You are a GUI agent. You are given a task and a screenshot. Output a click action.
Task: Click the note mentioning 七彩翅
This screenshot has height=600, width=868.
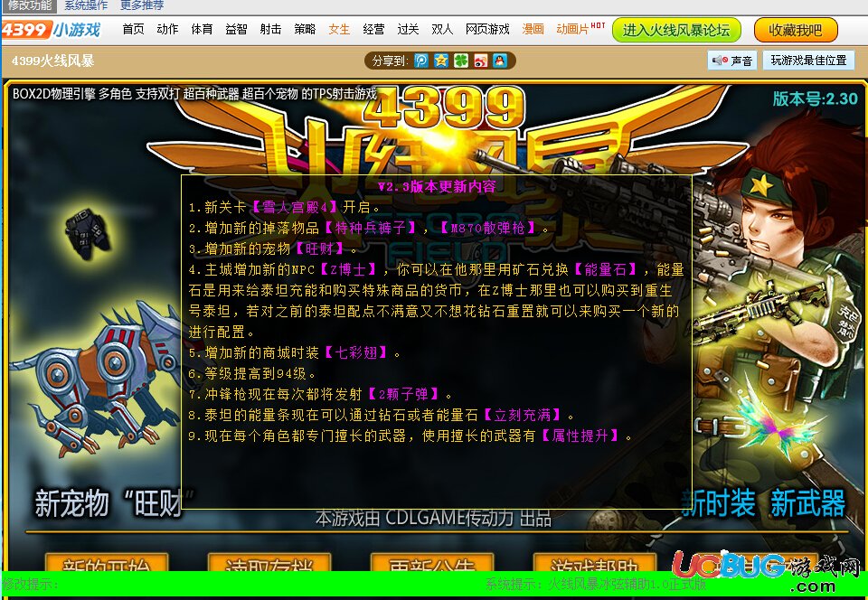[295, 352]
